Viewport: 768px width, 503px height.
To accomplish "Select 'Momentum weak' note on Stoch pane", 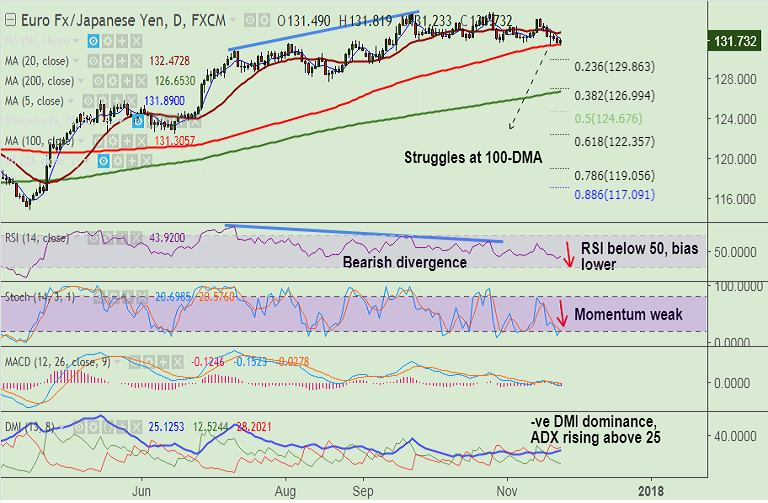I will pyautogui.click(x=628, y=314).
